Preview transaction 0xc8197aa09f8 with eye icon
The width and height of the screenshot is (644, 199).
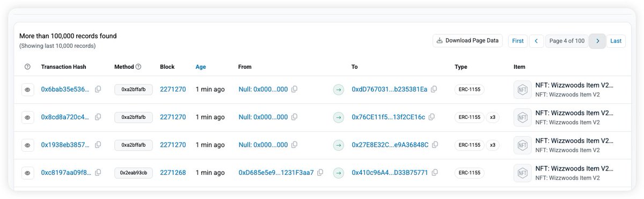[27, 173]
